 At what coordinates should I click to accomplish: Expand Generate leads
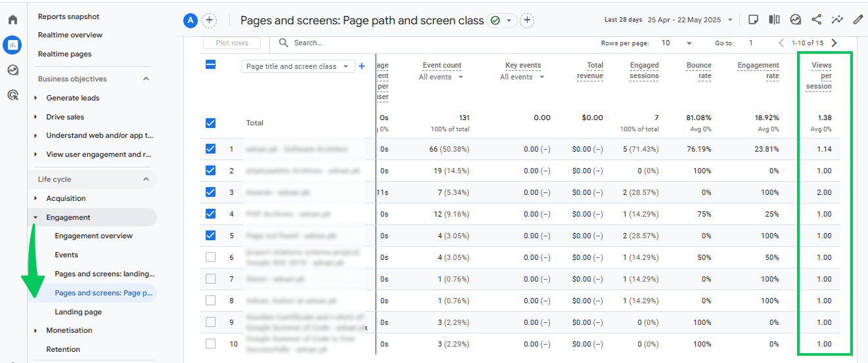35,98
